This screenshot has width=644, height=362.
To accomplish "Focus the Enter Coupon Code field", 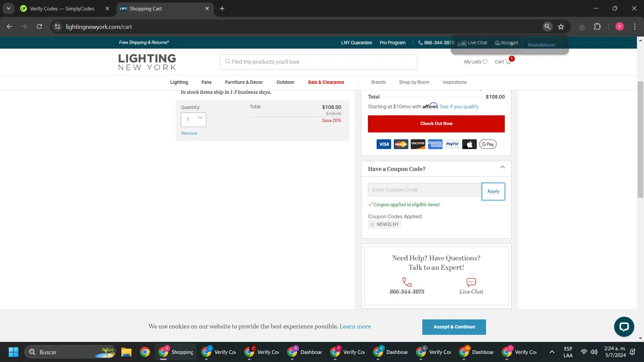I will [425, 190].
